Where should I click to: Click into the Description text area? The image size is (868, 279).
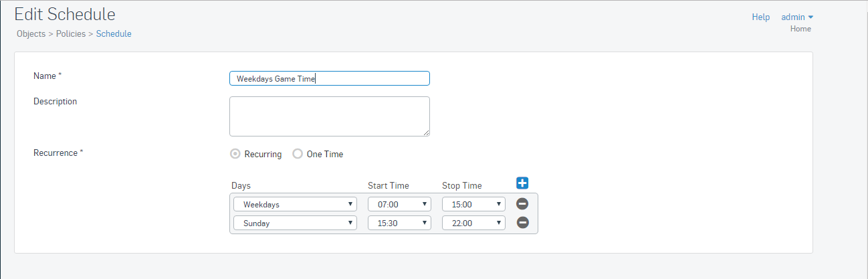pos(329,116)
